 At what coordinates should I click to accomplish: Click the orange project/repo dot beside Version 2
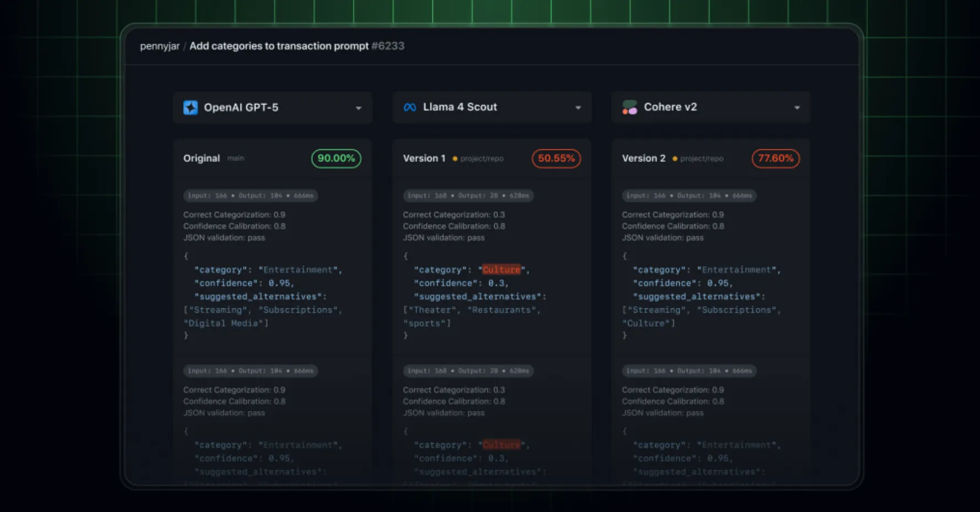tap(674, 159)
